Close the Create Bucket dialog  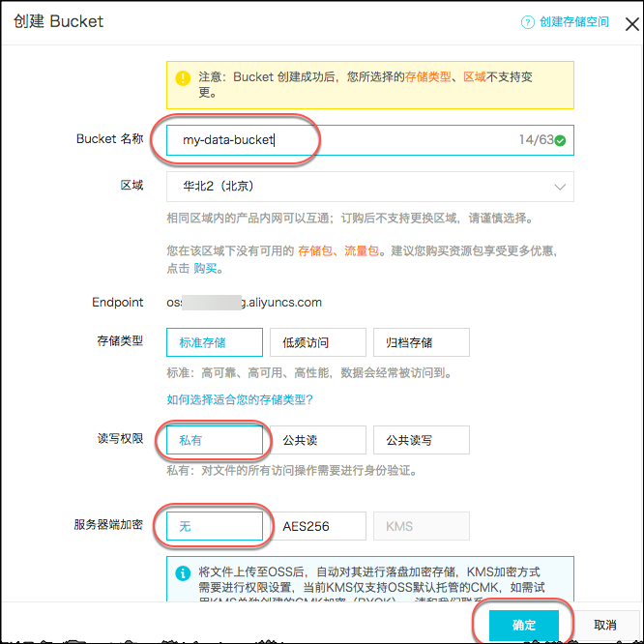[631, 23]
